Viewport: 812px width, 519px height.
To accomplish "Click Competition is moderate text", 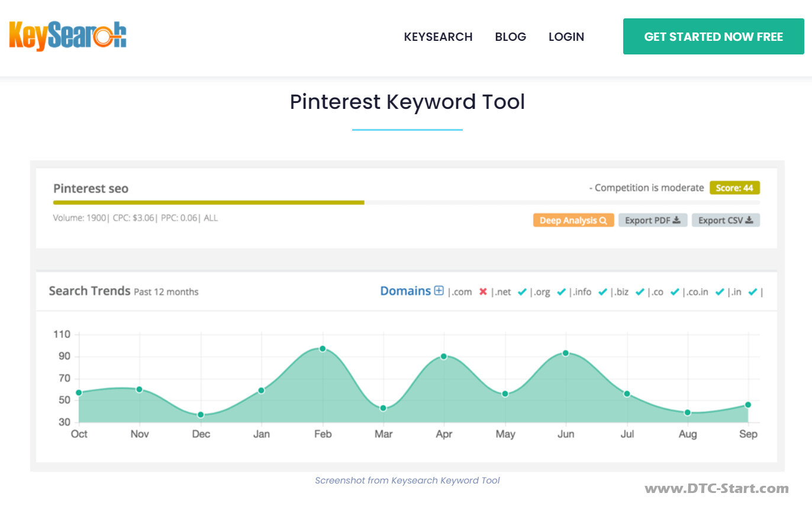I will tap(647, 188).
